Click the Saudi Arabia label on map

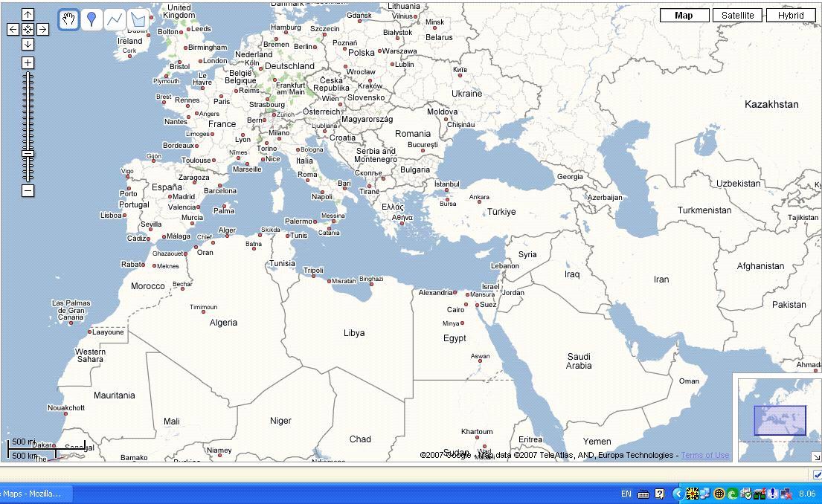579,361
